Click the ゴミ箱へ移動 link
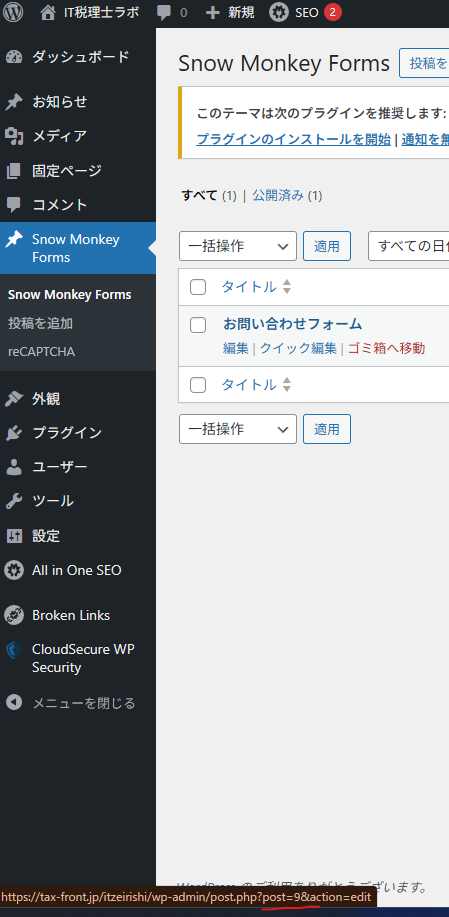The height and width of the screenshot is (917, 449). click(x=386, y=349)
